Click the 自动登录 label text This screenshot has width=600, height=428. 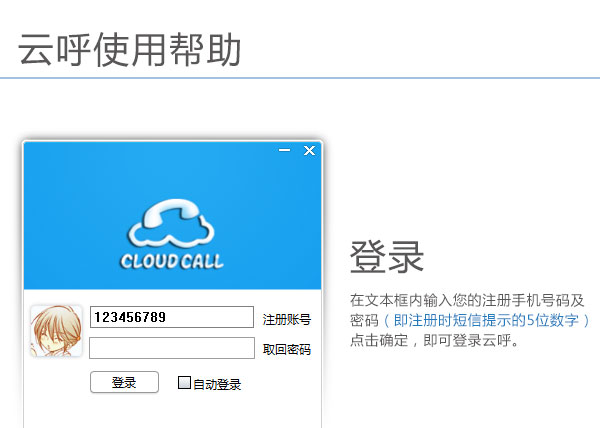217,384
